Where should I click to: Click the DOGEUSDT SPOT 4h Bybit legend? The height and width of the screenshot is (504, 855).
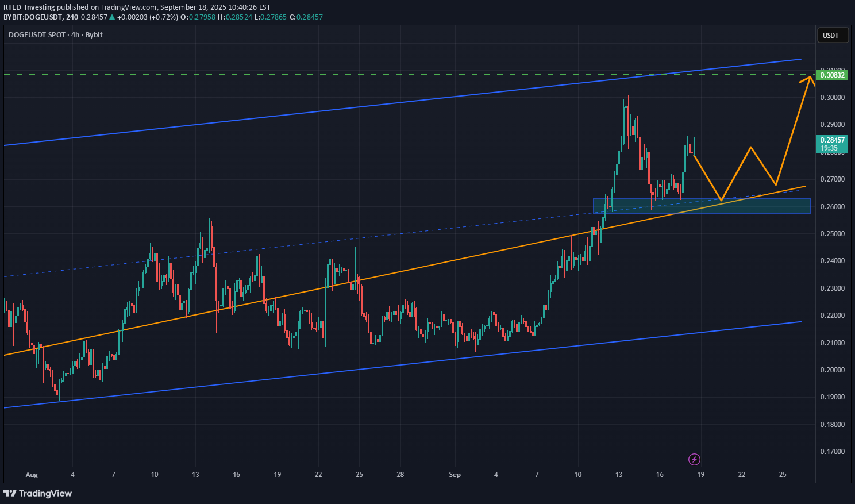(56, 34)
